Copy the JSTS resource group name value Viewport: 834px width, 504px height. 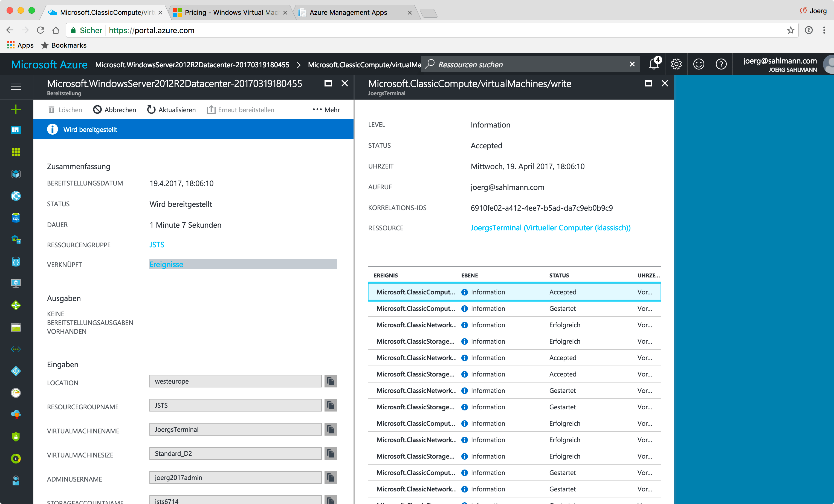tap(331, 405)
